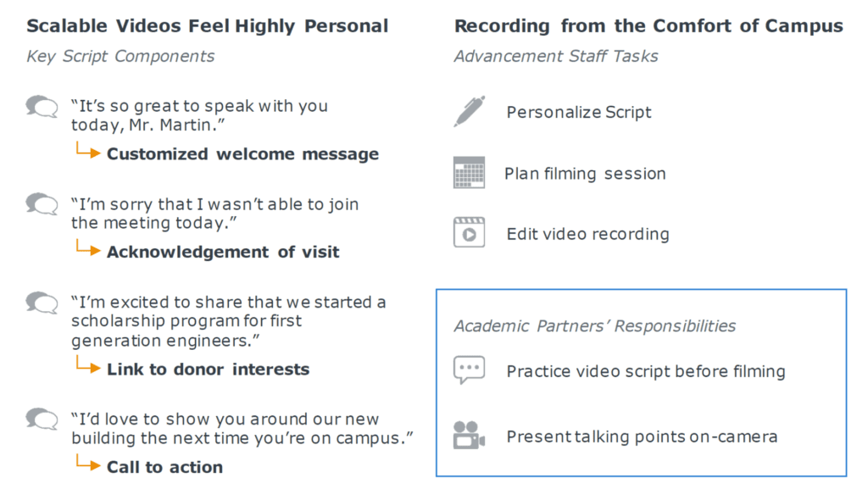The image size is (868, 489).
Task: Click the video camera icon for on-camera presenting
Action: tap(469, 436)
